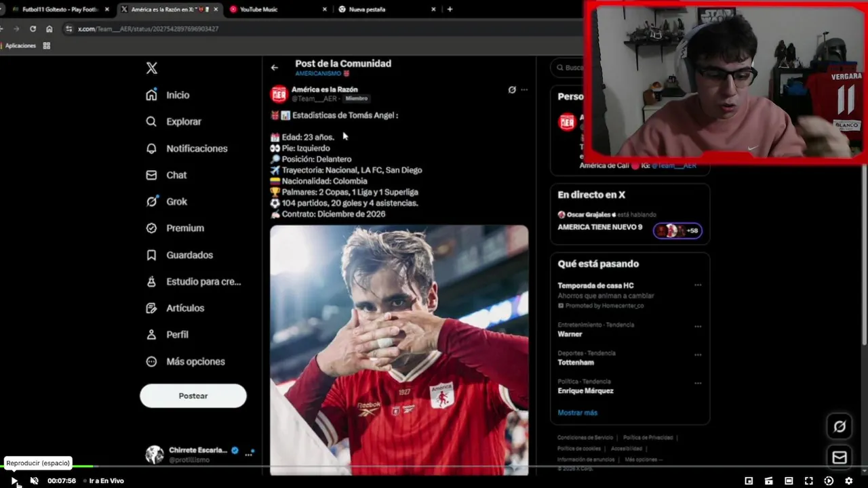
Task: Open Premium in X sidebar
Action: pos(175,228)
